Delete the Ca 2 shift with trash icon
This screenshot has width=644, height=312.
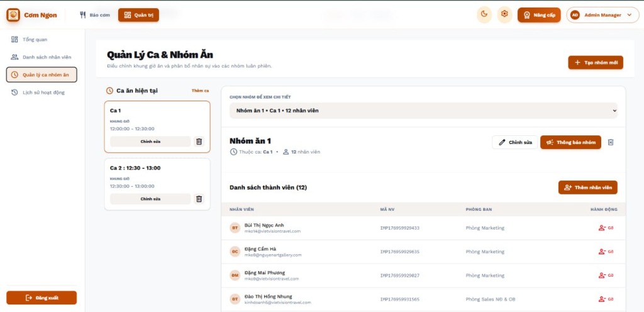(x=199, y=199)
